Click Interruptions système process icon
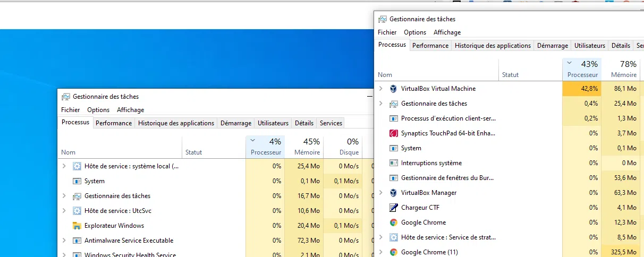The image size is (644, 257). [394, 163]
